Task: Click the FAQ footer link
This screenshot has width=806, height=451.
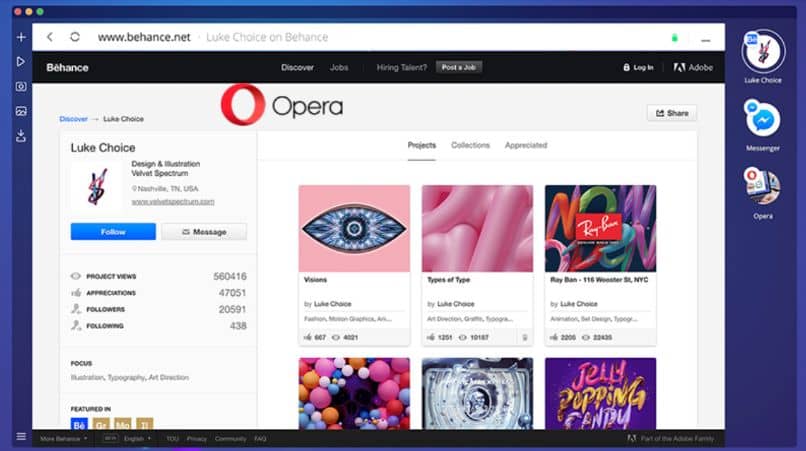Action: point(260,439)
